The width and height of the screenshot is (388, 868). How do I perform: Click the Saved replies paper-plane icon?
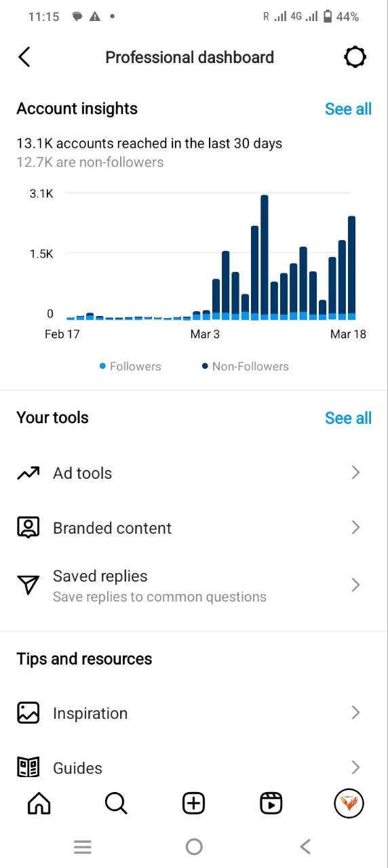(28, 585)
